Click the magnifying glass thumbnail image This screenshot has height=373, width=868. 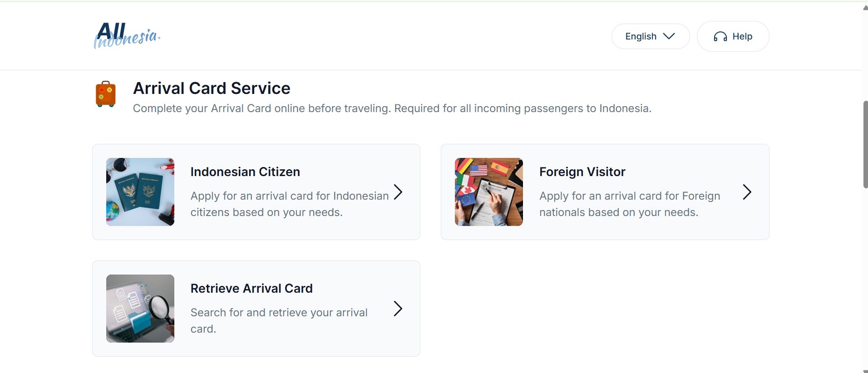click(139, 309)
